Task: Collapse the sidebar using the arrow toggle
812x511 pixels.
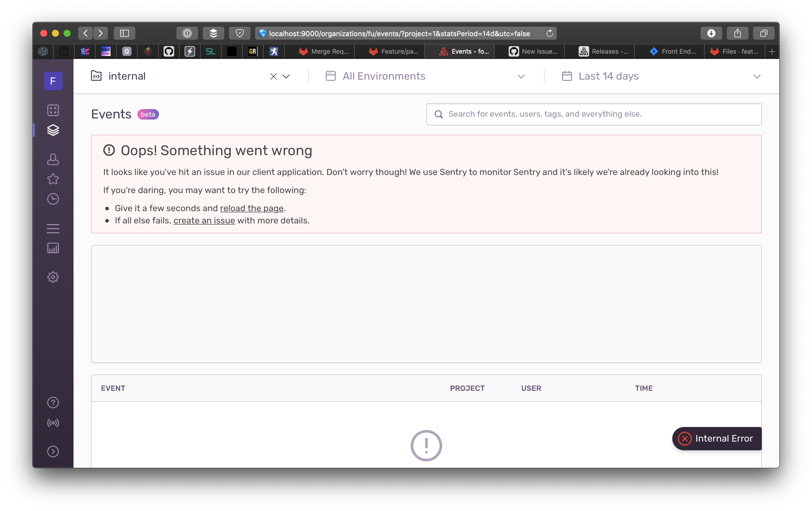Action: (53, 451)
